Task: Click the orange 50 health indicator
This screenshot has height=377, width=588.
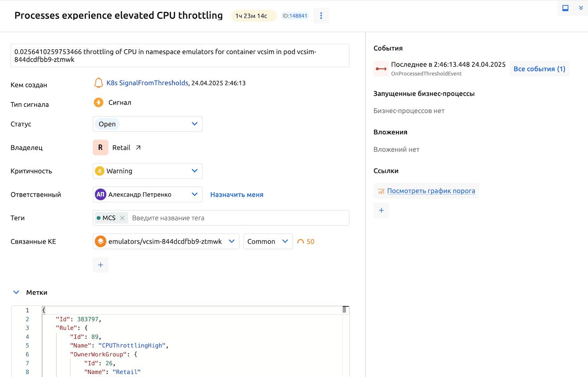Action: 306,242
